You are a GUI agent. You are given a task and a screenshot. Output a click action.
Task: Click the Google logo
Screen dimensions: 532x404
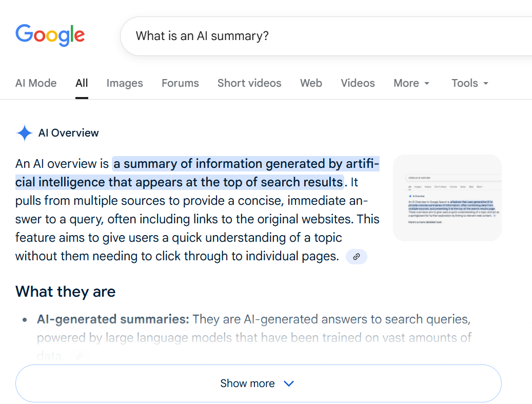(x=50, y=34)
